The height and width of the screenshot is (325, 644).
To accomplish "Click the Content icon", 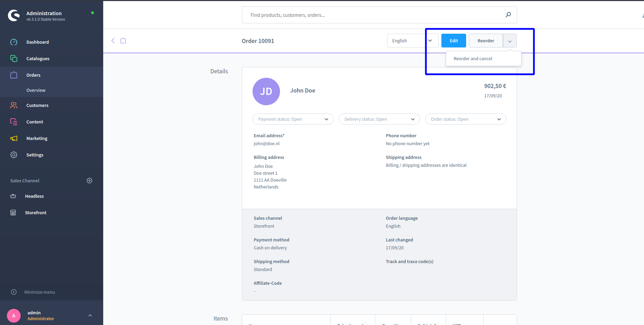I will [14, 122].
